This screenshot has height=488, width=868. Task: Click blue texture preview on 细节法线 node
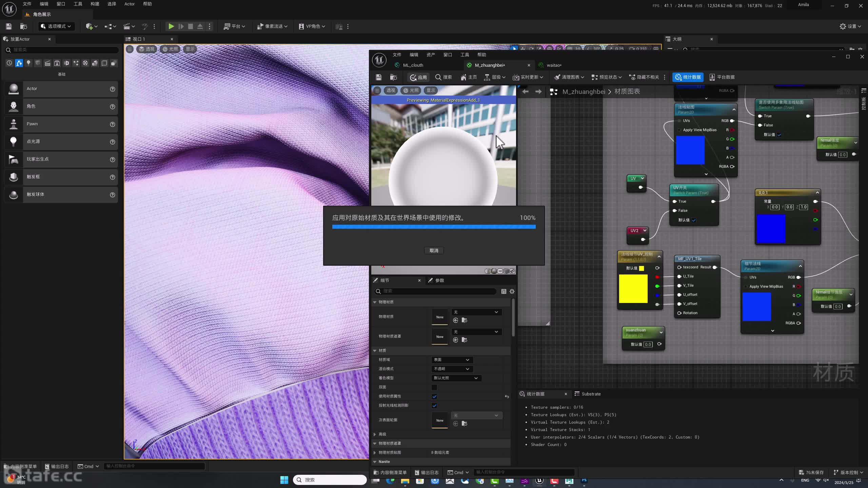pos(757,307)
